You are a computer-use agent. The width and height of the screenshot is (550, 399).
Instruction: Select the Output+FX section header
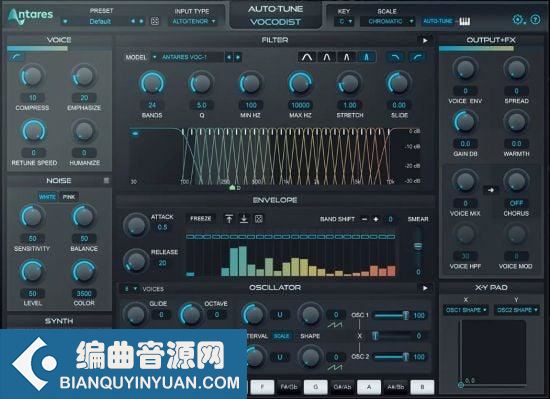pyautogui.click(x=491, y=40)
